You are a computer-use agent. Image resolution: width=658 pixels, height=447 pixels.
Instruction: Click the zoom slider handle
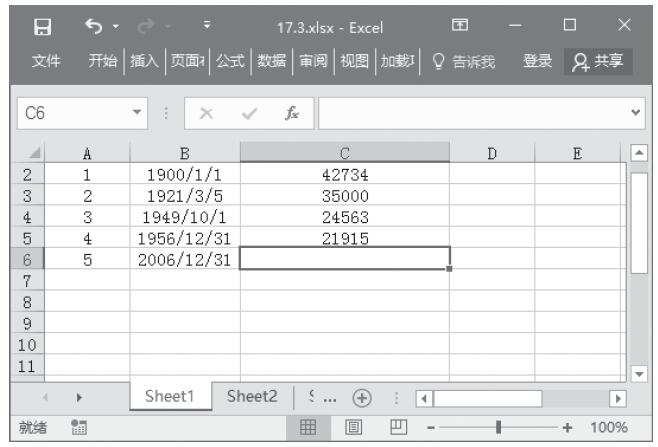click(x=497, y=427)
